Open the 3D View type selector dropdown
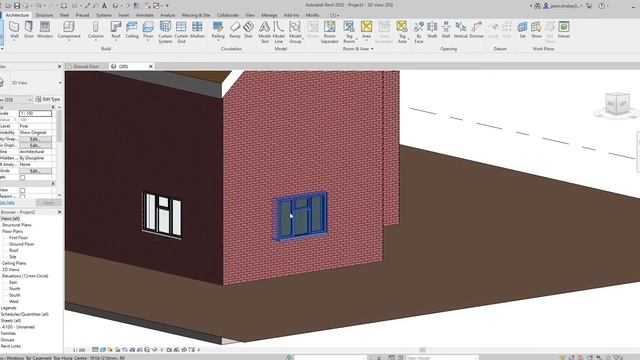Image resolution: width=640 pixels, height=360 pixels. pyautogui.click(x=60, y=82)
